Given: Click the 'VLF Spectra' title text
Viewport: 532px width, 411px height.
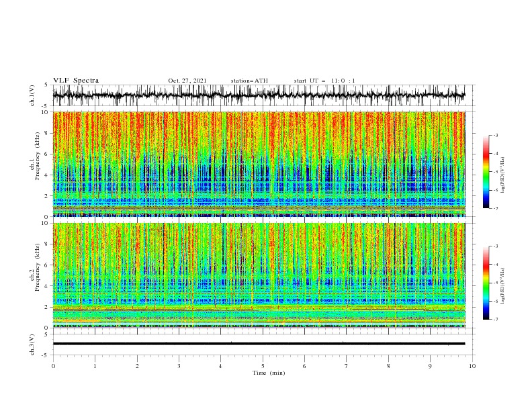Looking at the screenshot, I should coord(76,81).
